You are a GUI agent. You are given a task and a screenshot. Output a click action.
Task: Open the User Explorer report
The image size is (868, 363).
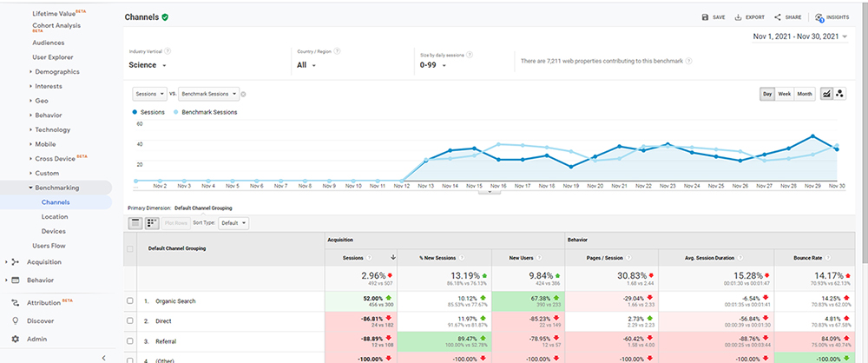click(x=53, y=57)
